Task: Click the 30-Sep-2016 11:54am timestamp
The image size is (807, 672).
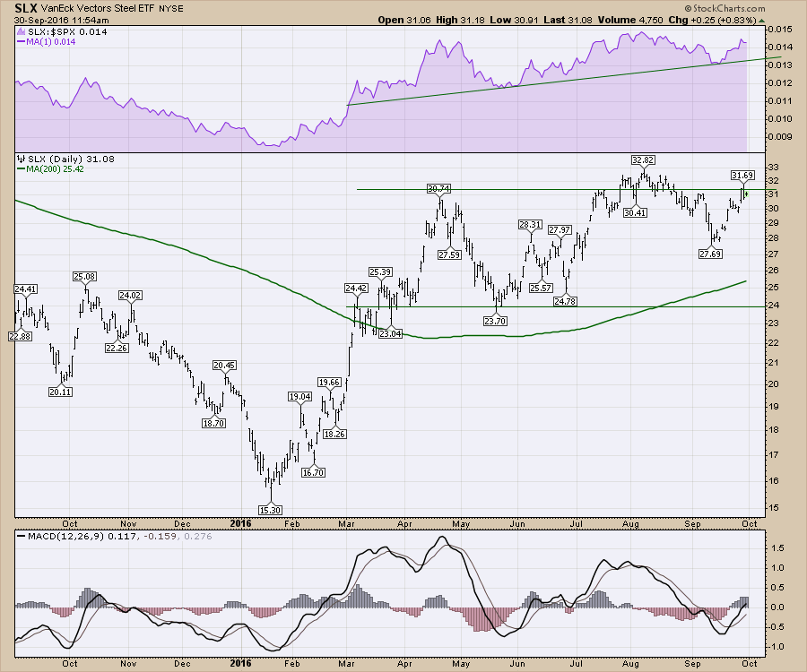Action: (x=62, y=20)
